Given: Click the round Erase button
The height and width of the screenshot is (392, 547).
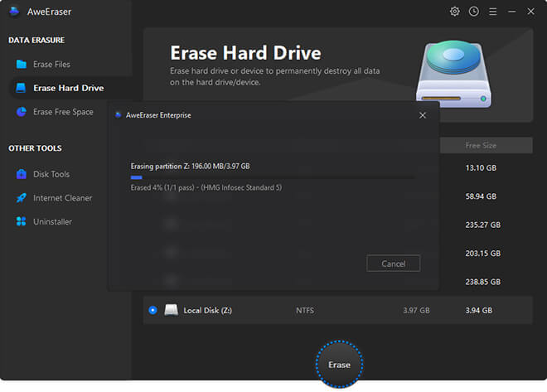Looking at the screenshot, I should point(339,365).
